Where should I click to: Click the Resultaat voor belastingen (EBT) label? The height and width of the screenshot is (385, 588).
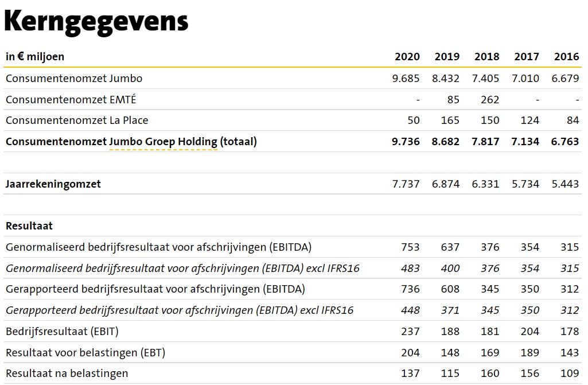pos(85,353)
